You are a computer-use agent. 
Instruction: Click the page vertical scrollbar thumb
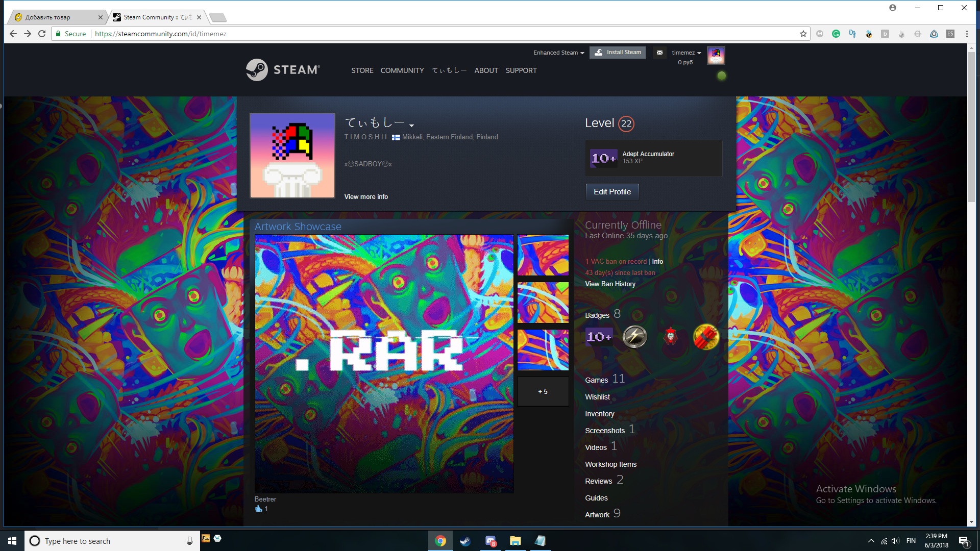point(971,127)
